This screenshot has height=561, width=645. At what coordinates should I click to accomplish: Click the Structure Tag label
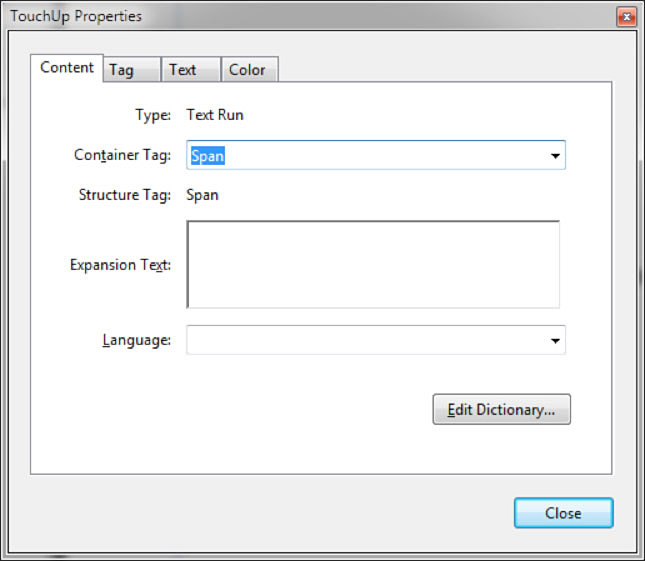click(x=125, y=195)
